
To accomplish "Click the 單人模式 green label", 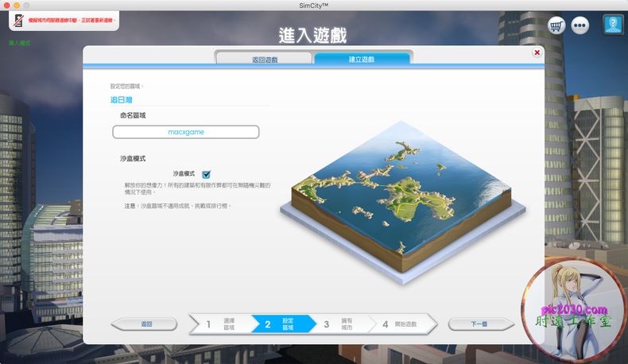I will click(19, 43).
